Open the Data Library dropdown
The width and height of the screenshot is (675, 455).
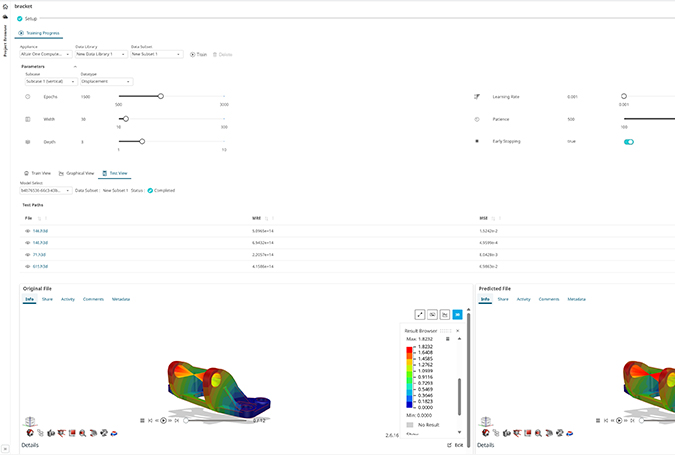(x=101, y=54)
